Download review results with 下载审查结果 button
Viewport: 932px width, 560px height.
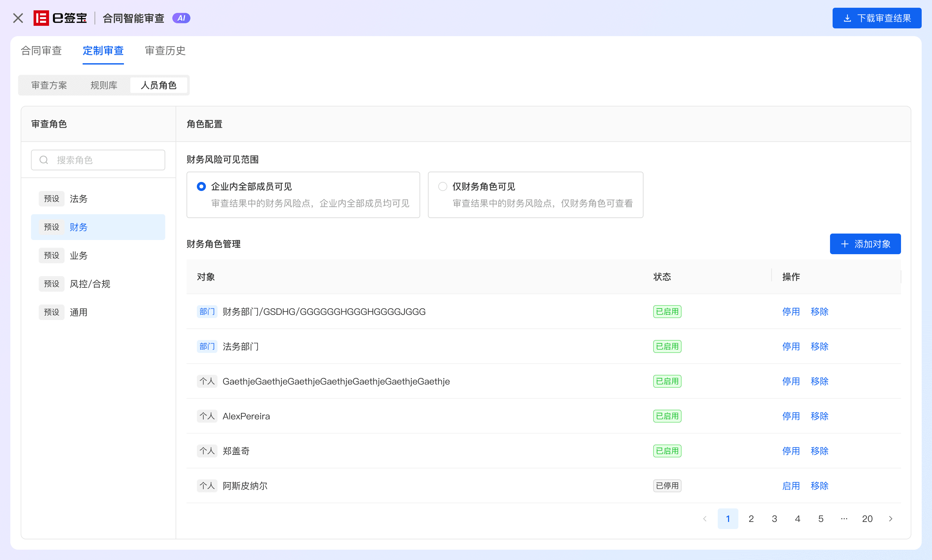point(876,18)
